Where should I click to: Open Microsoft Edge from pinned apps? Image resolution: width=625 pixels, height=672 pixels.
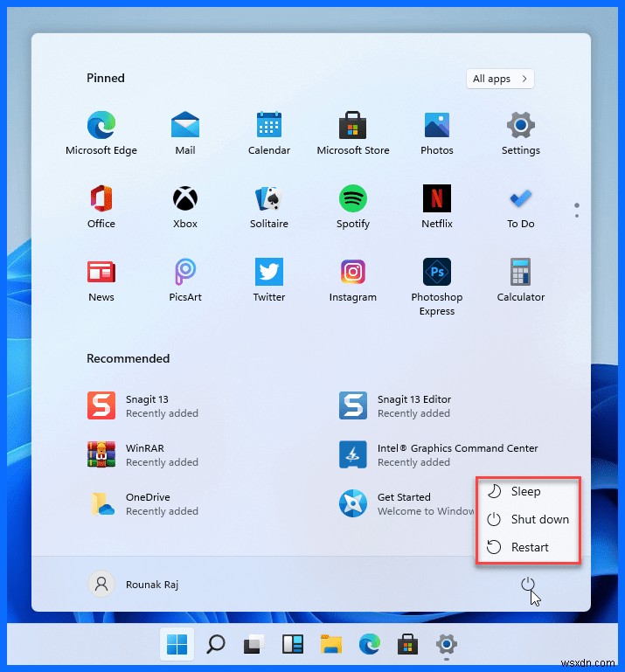point(101,134)
